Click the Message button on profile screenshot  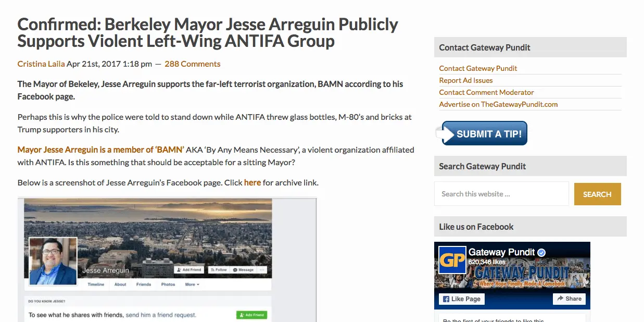coord(243,270)
